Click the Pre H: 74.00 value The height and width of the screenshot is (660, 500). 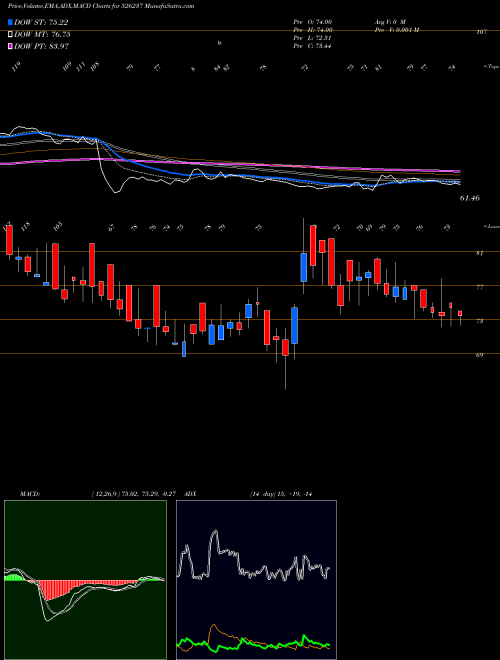click(313, 30)
